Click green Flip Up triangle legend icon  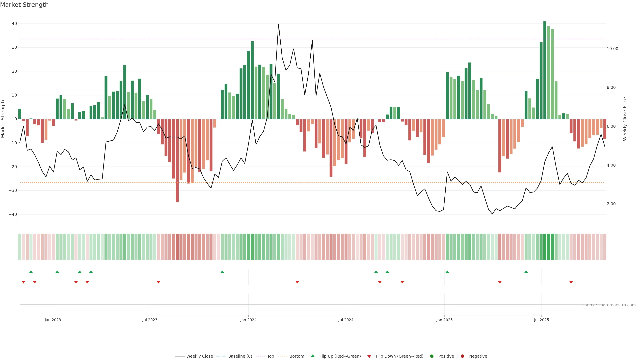[312, 356]
